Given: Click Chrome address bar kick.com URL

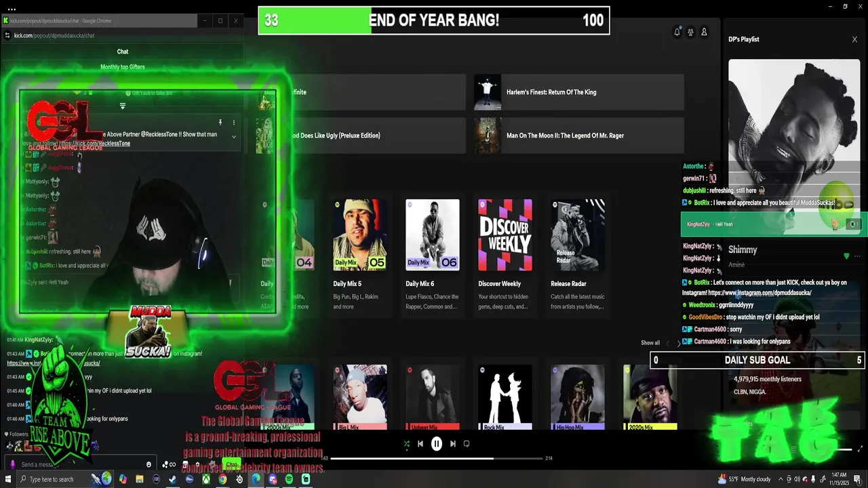Looking at the screenshot, I should (54, 35).
